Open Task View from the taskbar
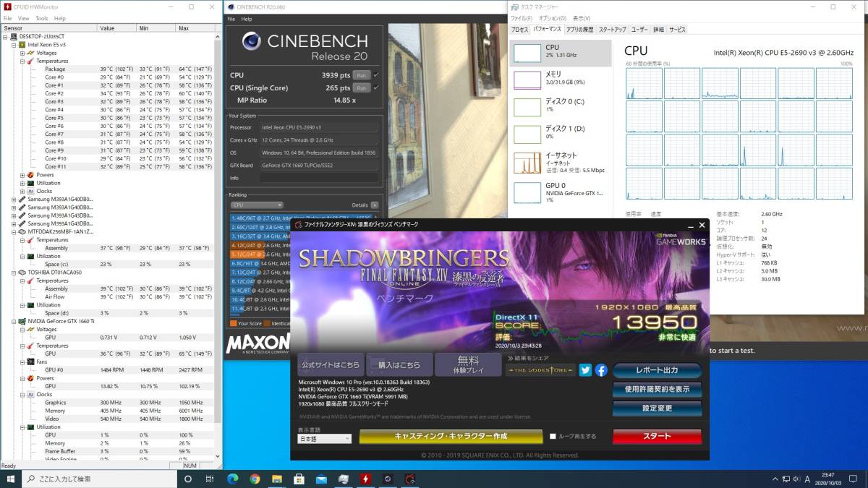Screen dimensions: 868x488 tap(210, 479)
